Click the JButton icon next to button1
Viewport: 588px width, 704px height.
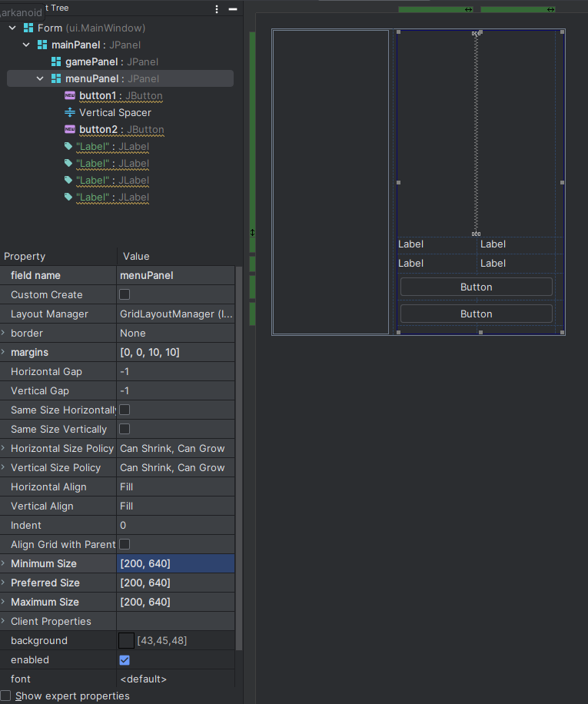tap(69, 95)
